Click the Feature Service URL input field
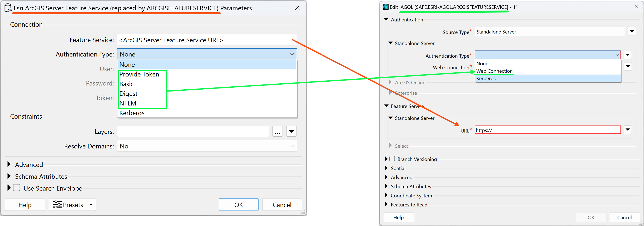The height and width of the screenshot is (226, 644). pos(207,40)
